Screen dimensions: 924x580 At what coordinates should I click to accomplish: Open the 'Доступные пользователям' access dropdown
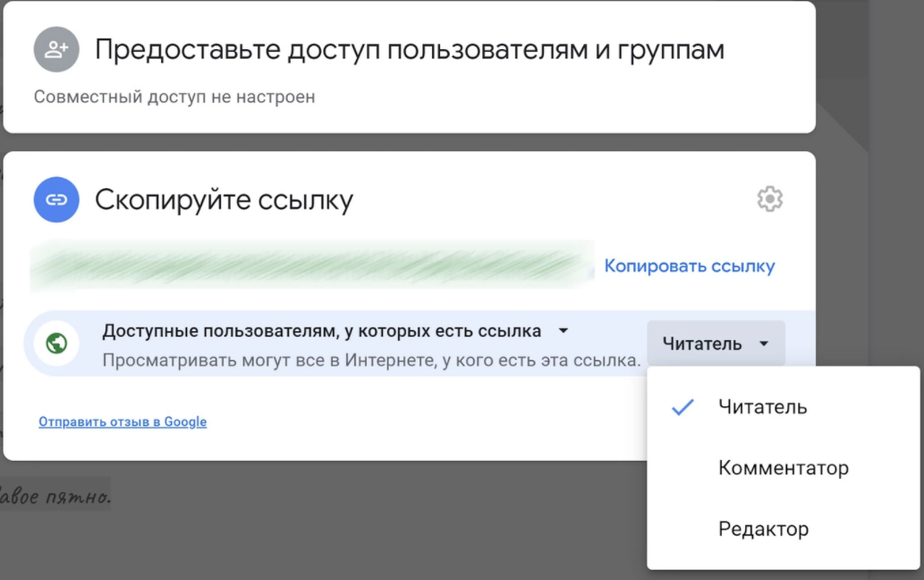tap(322, 331)
